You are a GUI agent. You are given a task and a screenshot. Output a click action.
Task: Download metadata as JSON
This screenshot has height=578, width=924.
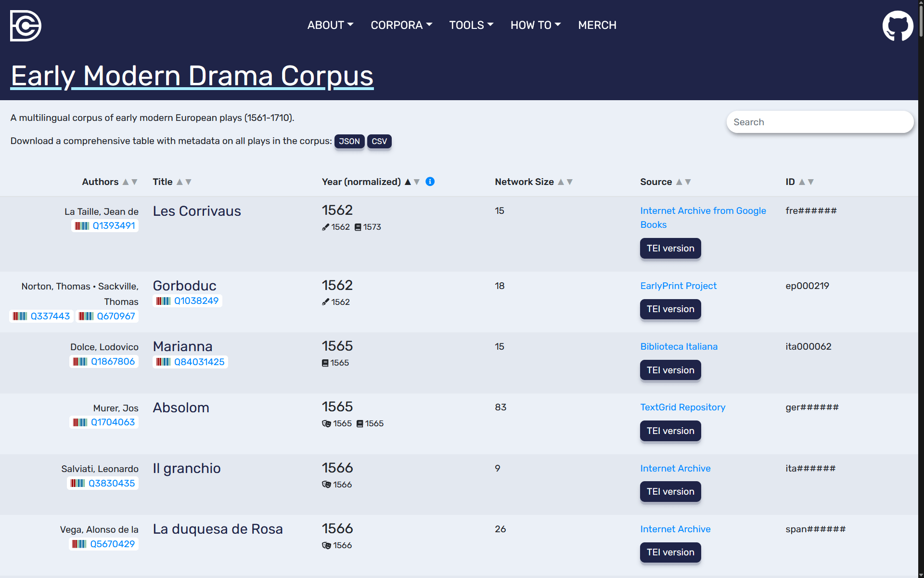(x=349, y=142)
